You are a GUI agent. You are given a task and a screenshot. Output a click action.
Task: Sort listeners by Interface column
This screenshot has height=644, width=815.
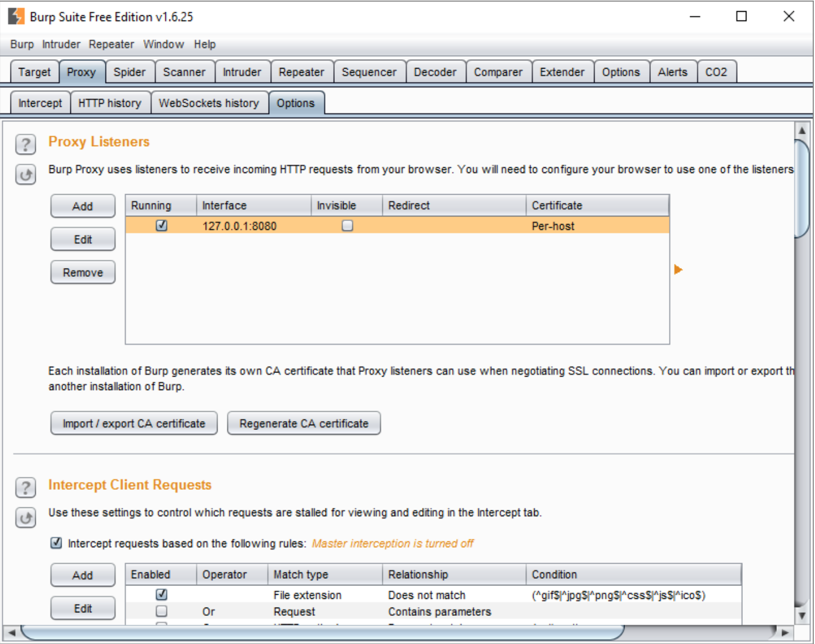pyautogui.click(x=253, y=205)
